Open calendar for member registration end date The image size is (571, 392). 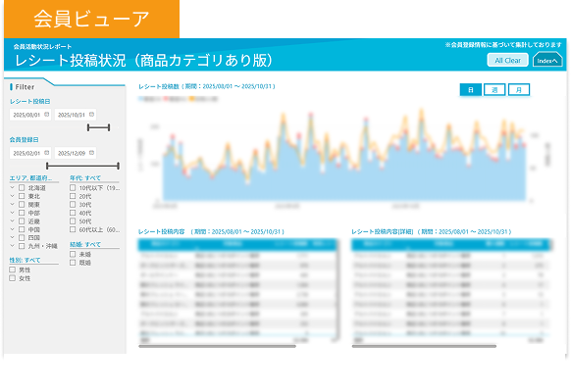(91, 153)
